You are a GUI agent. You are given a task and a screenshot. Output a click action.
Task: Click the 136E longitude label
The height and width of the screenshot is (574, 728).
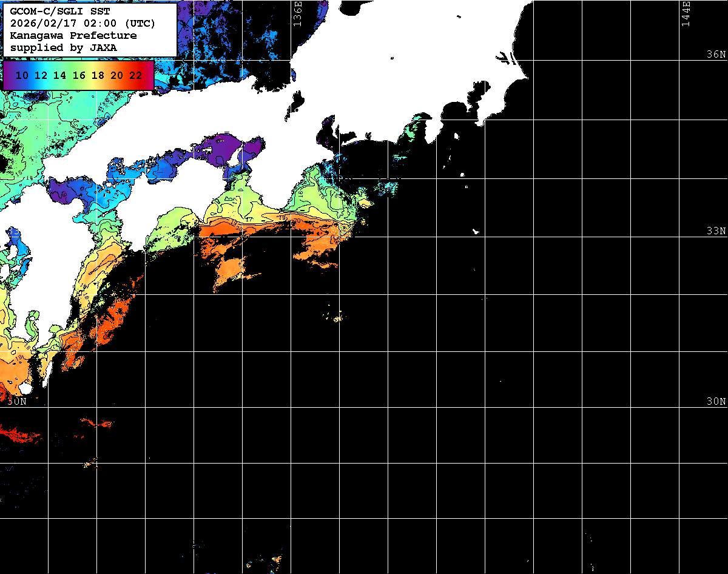[297, 13]
